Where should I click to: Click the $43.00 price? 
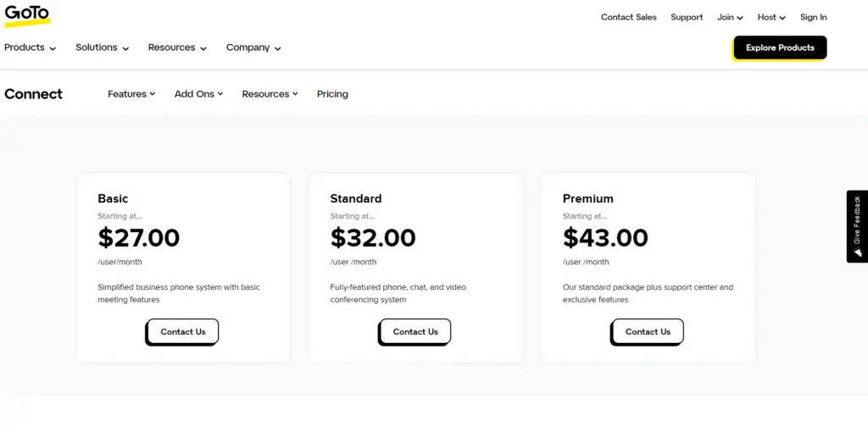(605, 238)
